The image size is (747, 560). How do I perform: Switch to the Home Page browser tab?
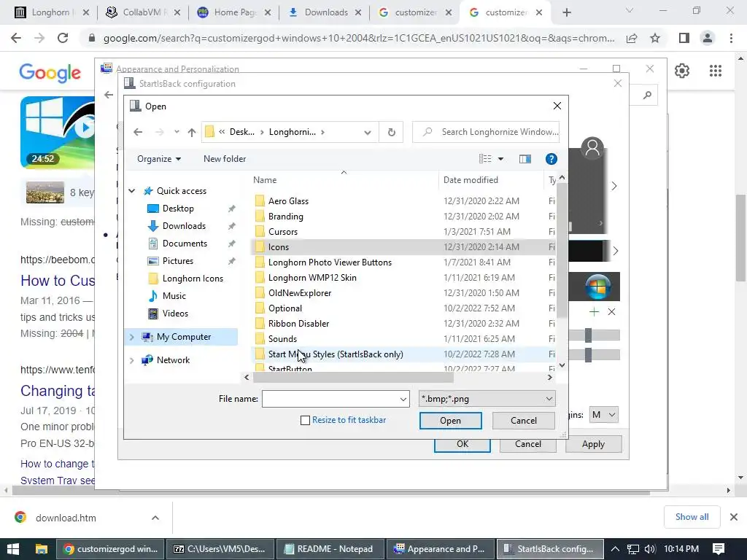(x=236, y=12)
